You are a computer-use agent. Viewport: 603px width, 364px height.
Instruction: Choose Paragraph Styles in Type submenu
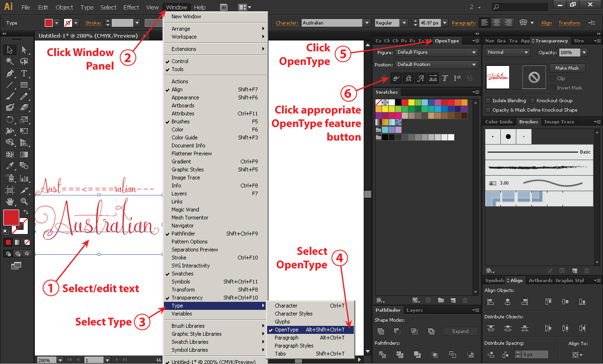click(310, 346)
